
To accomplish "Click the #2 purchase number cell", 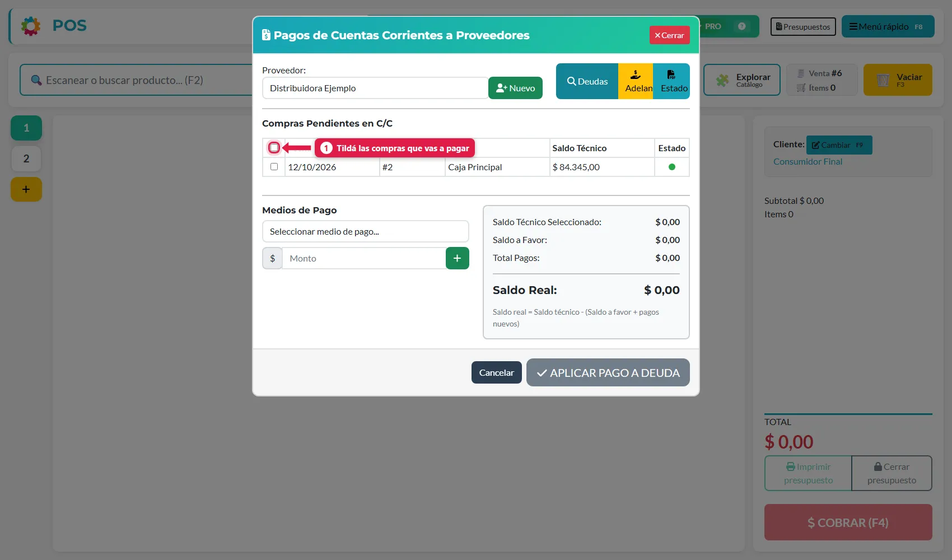I will tap(412, 167).
